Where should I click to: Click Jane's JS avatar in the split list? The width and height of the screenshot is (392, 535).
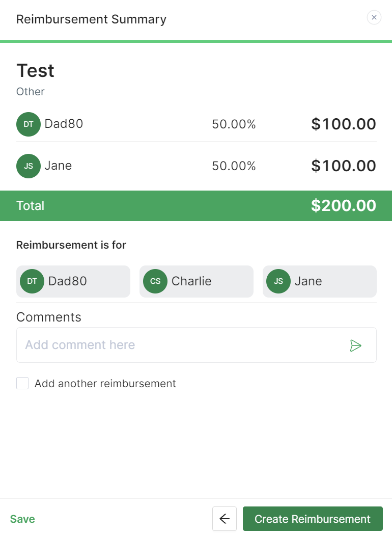point(29,166)
